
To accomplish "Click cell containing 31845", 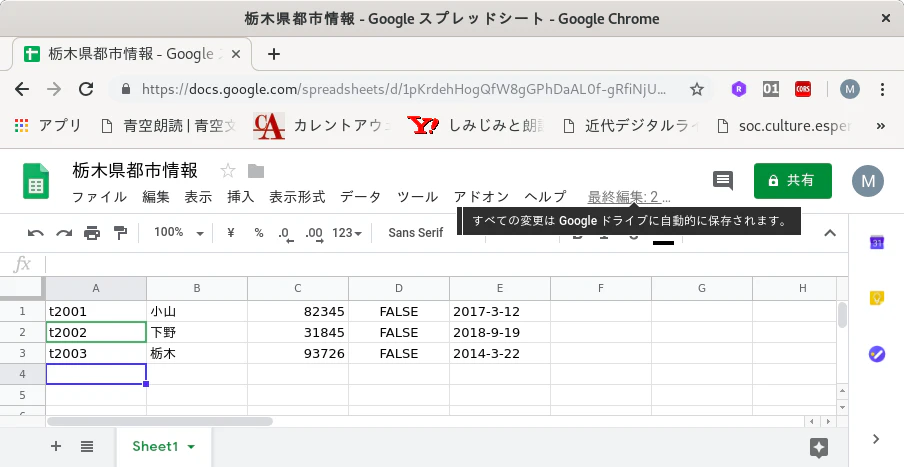I will (297, 333).
